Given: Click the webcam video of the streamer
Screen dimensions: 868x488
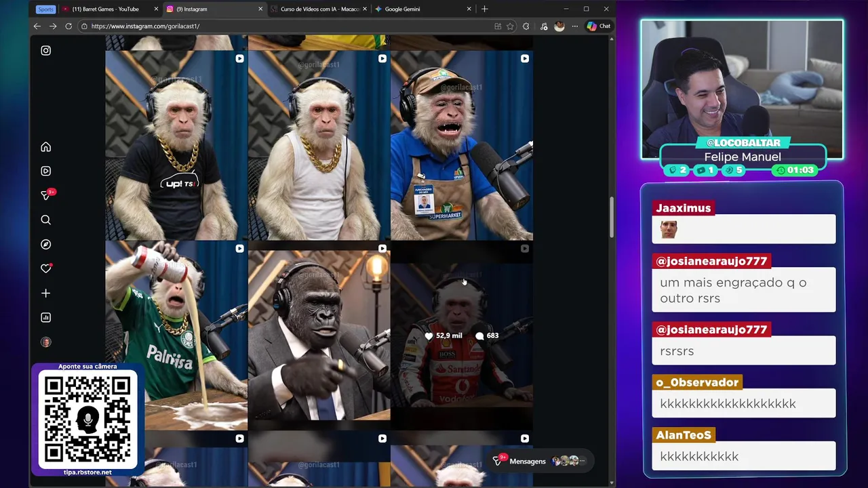Looking at the screenshot, I should 742,89.
